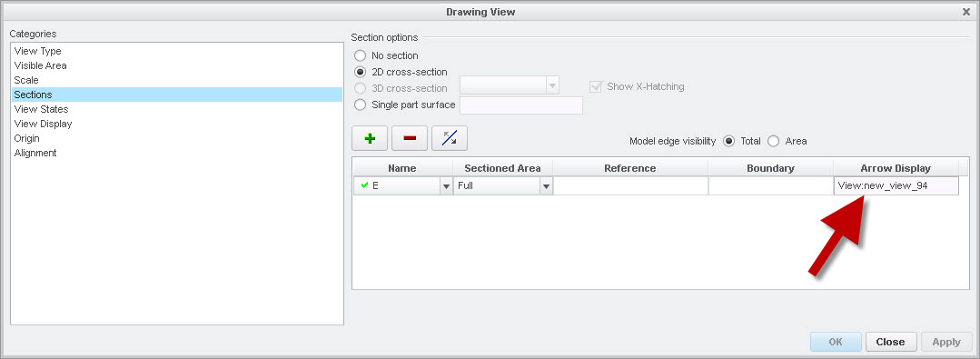The width and height of the screenshot is (980, 359).
Task: Click the Reference column header
Action: pyautogui.click(x=630, y=168)
